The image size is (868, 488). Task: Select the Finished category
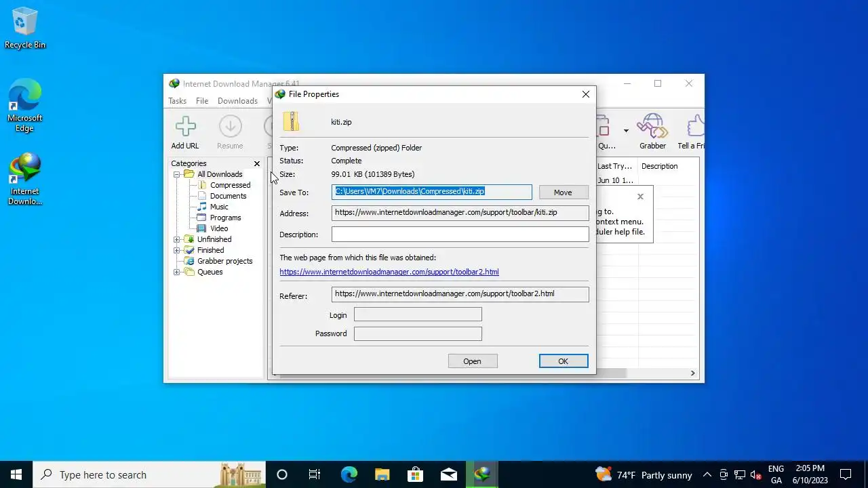tap(210, 250)
